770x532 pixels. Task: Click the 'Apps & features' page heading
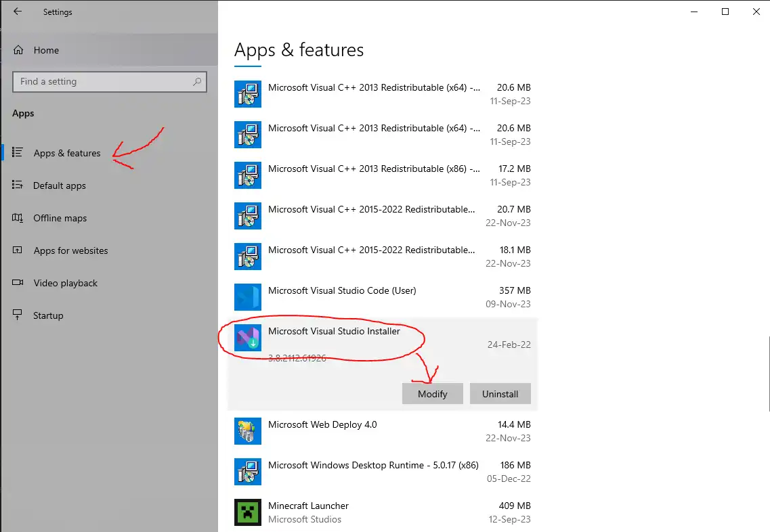299,50
